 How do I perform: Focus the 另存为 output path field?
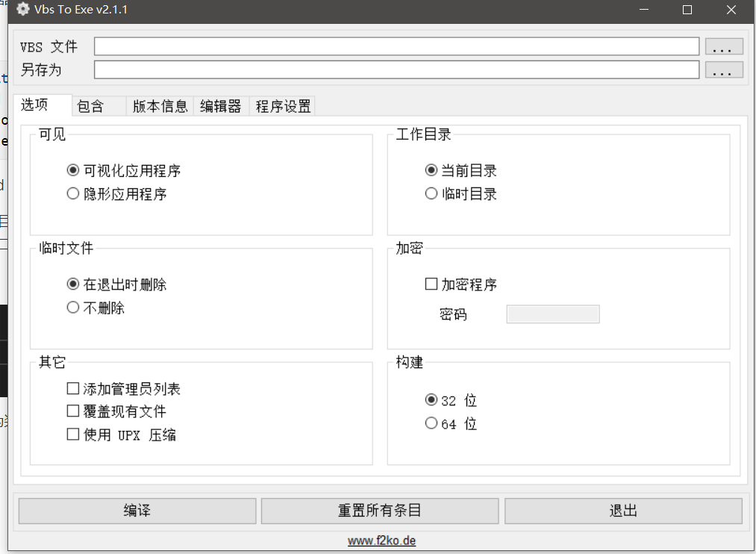coord(396,69)
